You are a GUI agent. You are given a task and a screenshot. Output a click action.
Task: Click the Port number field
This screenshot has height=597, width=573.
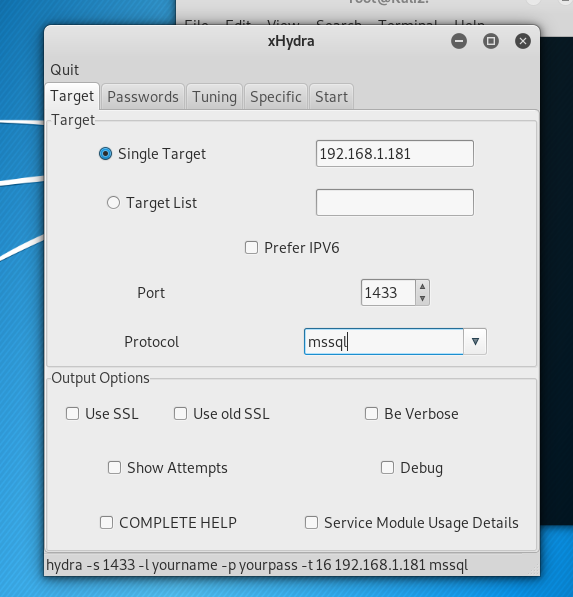point(388,292)
